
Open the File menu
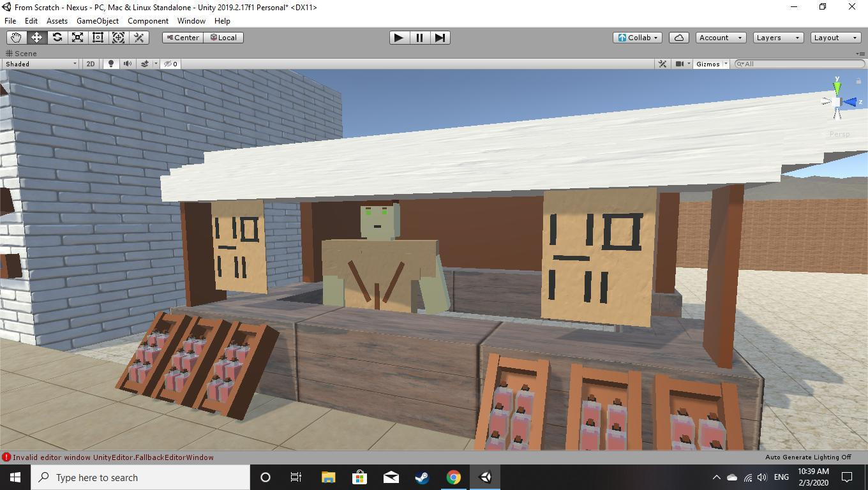(10, 21)
